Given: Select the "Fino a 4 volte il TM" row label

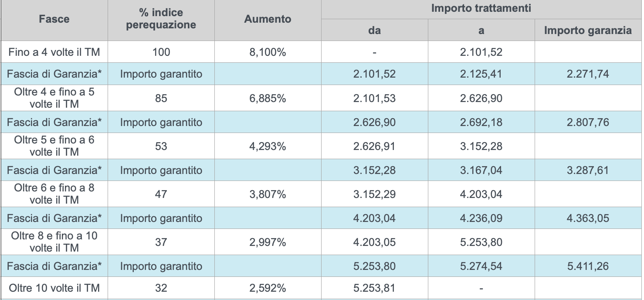Looking at the screenshot, I should [x=54, y=52].
